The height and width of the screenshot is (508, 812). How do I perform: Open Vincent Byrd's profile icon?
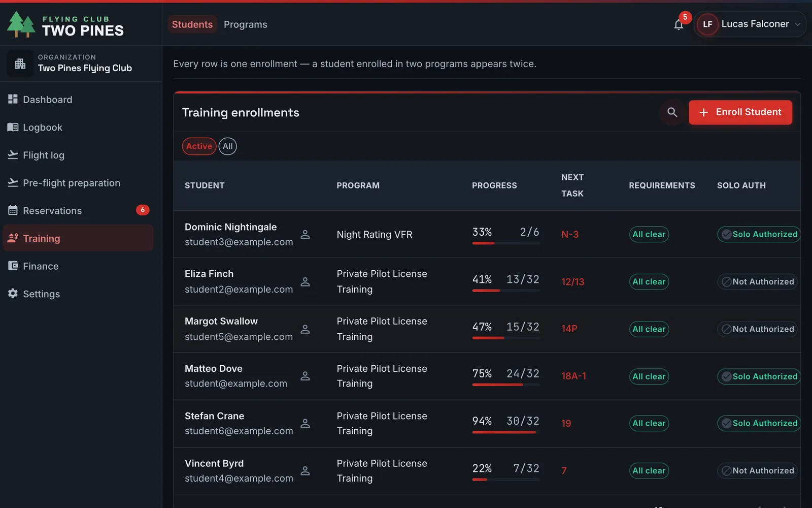pos(305,470)
